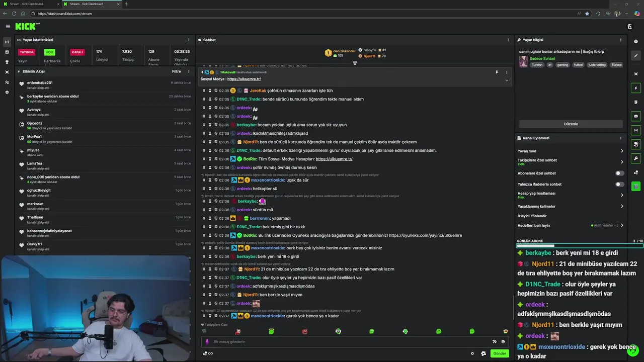Open the settings gear in left sidebar
Screen dimensions: 644x362
tap(7, 92)
